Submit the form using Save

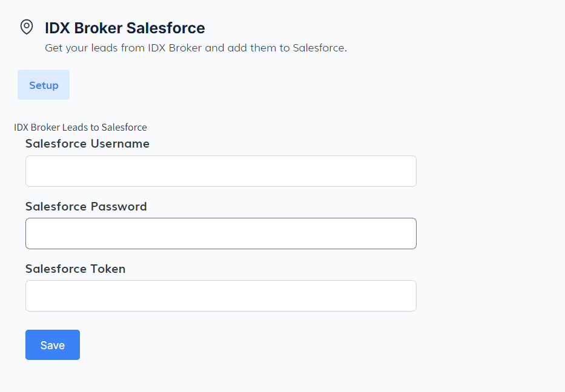coord(53,345)
